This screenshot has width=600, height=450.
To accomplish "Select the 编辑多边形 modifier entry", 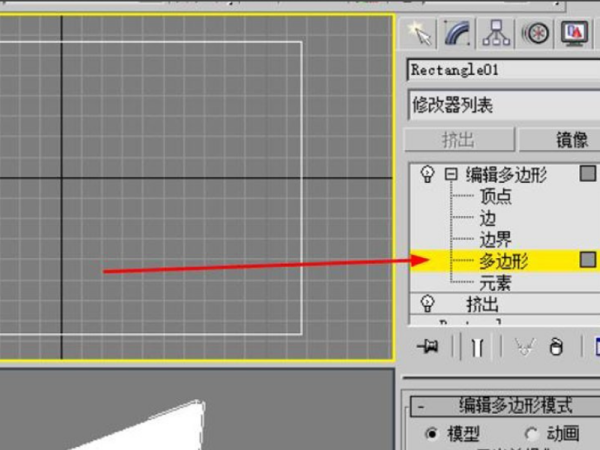I will (x=506, y=174).
